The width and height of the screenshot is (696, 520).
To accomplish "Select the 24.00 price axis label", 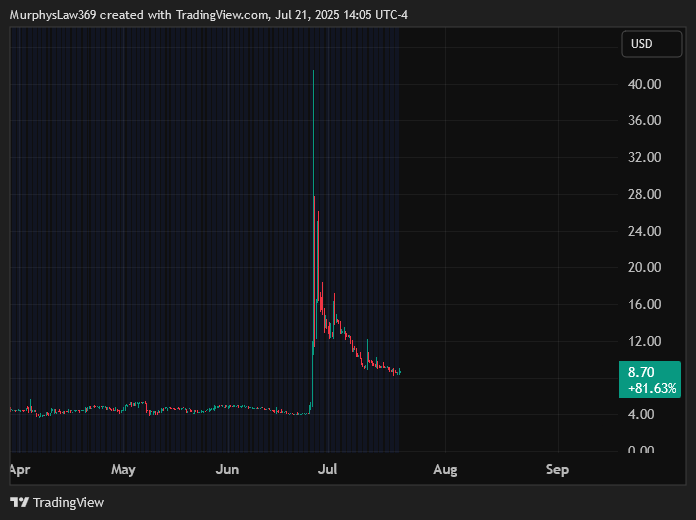I will click(645, 231).
